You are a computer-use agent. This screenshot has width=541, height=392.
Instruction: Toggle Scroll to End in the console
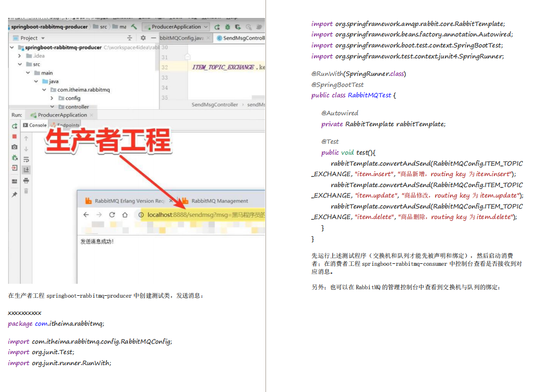26,170
